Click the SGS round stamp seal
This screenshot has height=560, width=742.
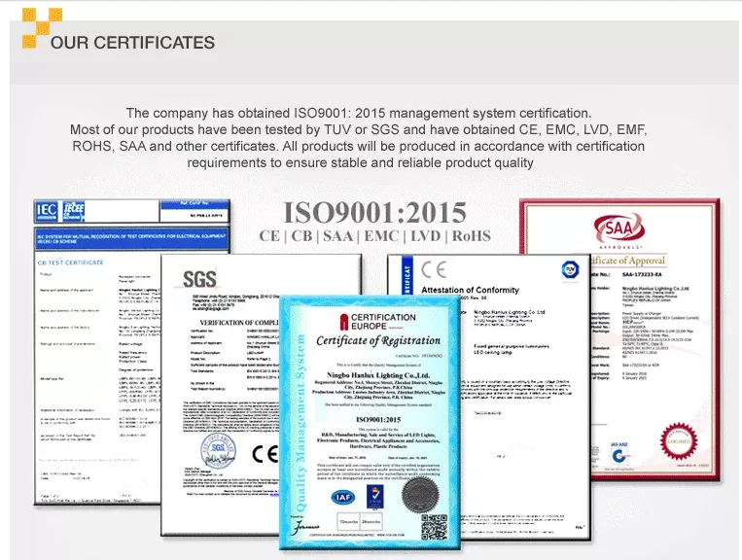coord(218,449)
